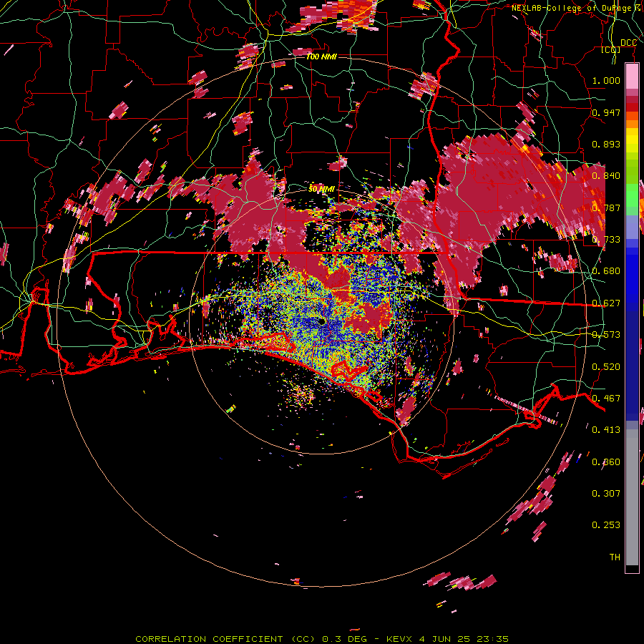
Task: Click the 1.000 legend value
Action: (x=606, y=80)
